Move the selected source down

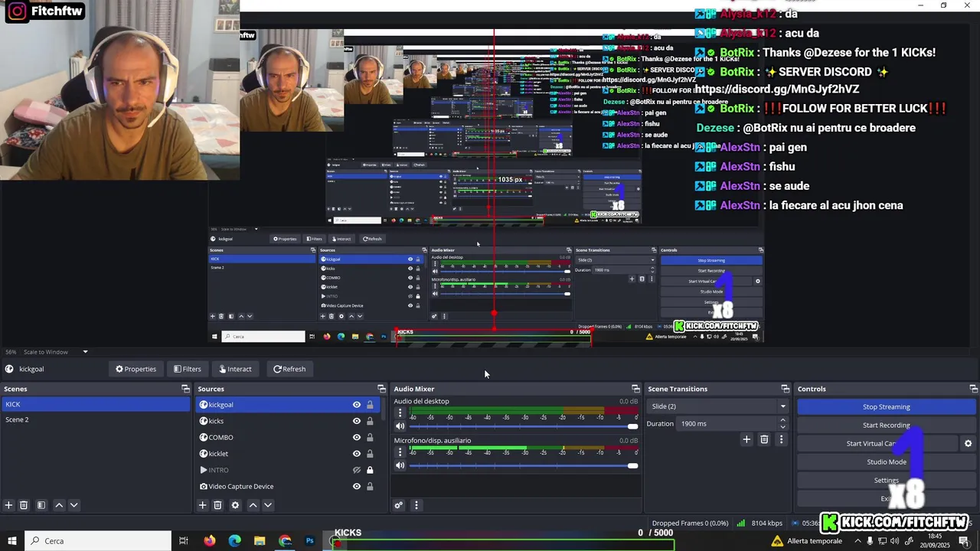point(268,505)
